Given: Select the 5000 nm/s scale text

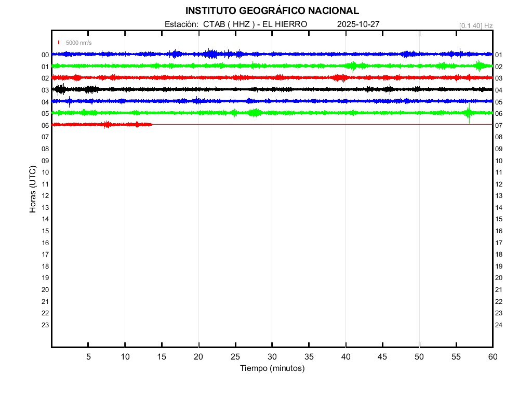Looking at the screenshot, I should 78,43.
